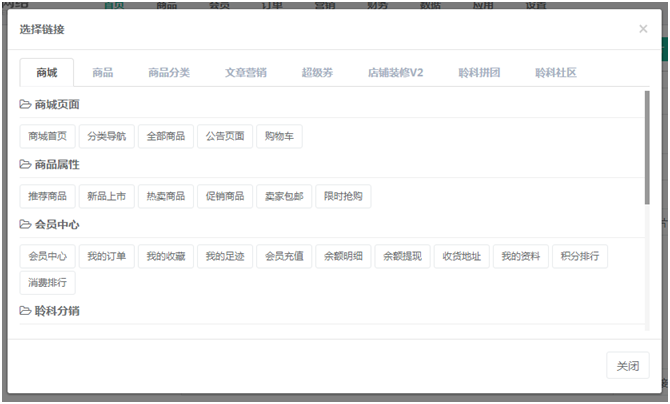Choose the 商城首页 link button
Viewport: 670px width, 404px height.
coord(48,136)
